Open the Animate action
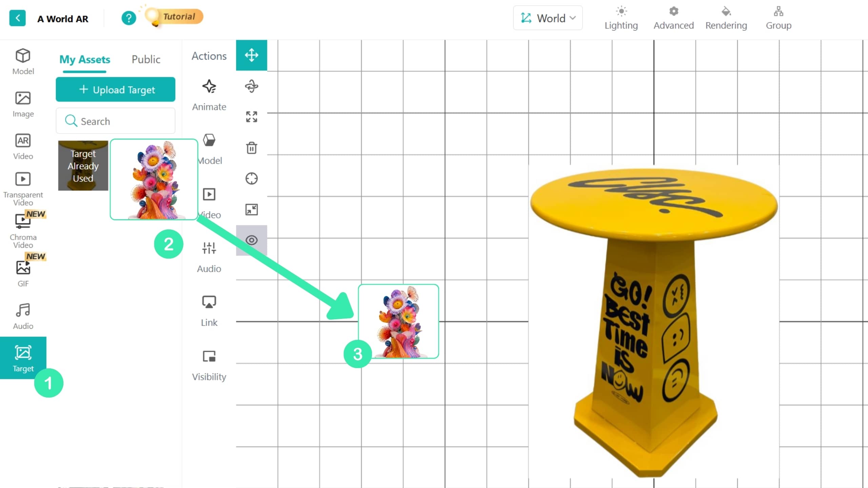The height and width of the screenshot is (488, 868). pos(209,95)
